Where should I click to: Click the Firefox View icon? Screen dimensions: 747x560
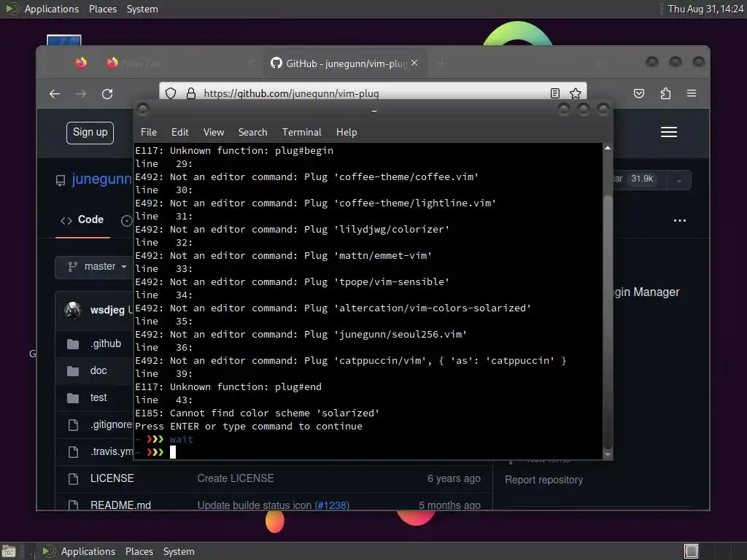pyautogui.click(x=81, y=63)
